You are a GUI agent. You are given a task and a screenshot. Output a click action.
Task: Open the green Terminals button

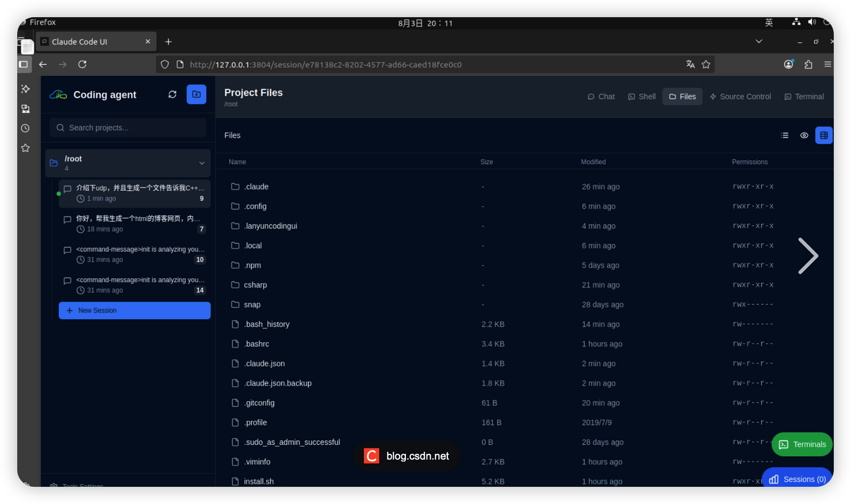802,444
